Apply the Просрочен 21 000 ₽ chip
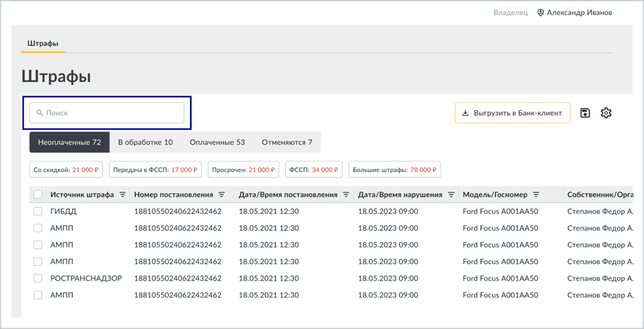The image size is (644, 329). pos(244,169)
